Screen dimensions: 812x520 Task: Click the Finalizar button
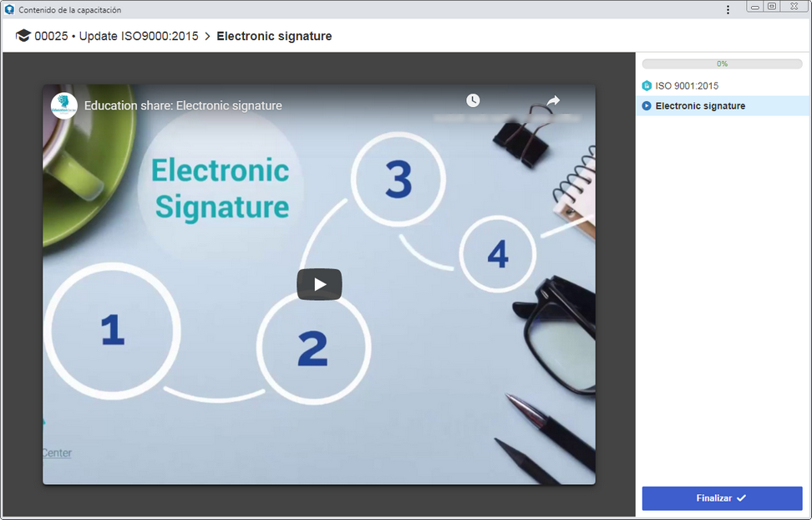722,497
